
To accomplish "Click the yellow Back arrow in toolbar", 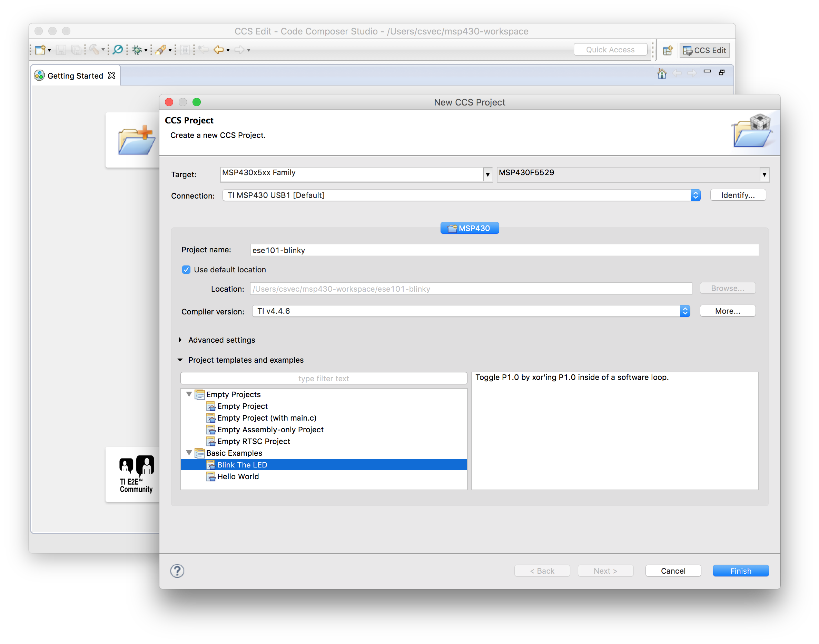I will 219,50.
